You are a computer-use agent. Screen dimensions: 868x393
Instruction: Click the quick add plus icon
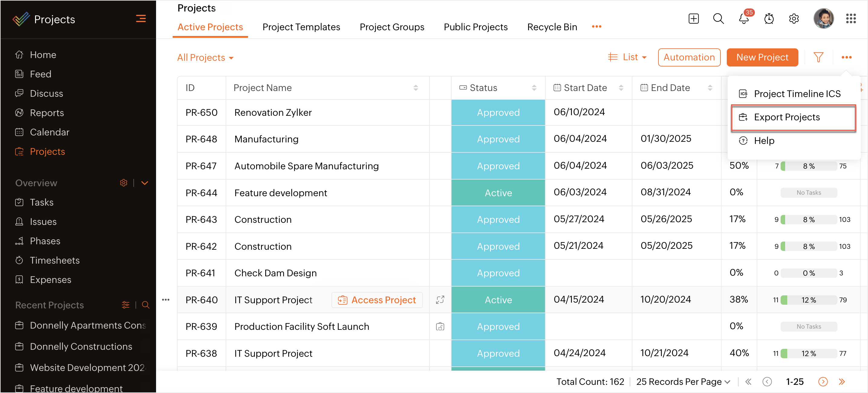(x=693, y=19)
